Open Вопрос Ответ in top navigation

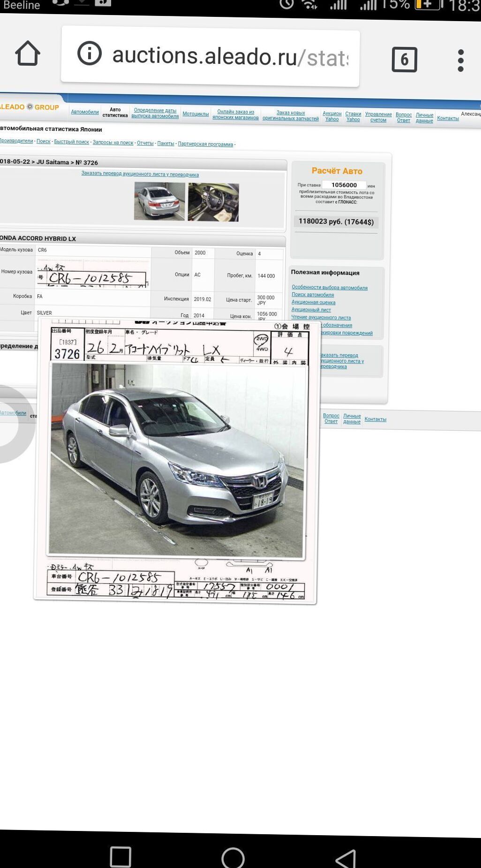[x=404, y=117]
